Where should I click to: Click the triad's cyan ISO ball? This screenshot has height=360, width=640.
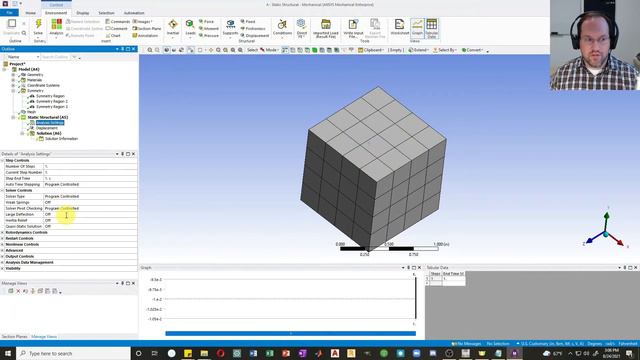tap(606, 234)
